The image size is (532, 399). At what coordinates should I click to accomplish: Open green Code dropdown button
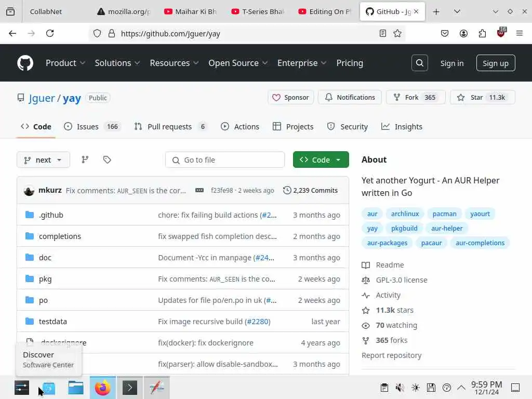click(321, 159)
